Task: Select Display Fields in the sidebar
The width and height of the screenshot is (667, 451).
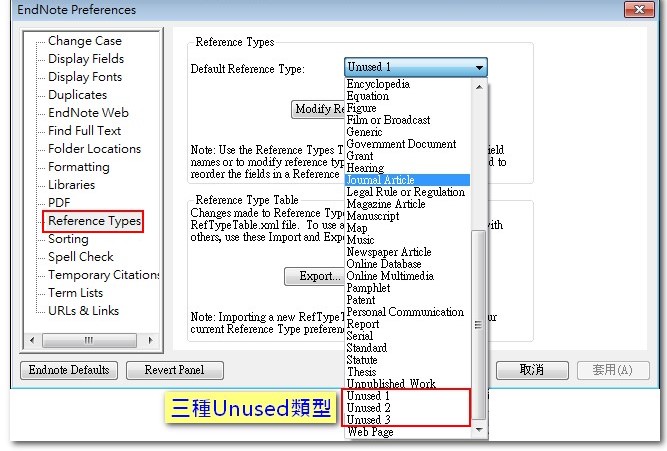Action: 86,59
